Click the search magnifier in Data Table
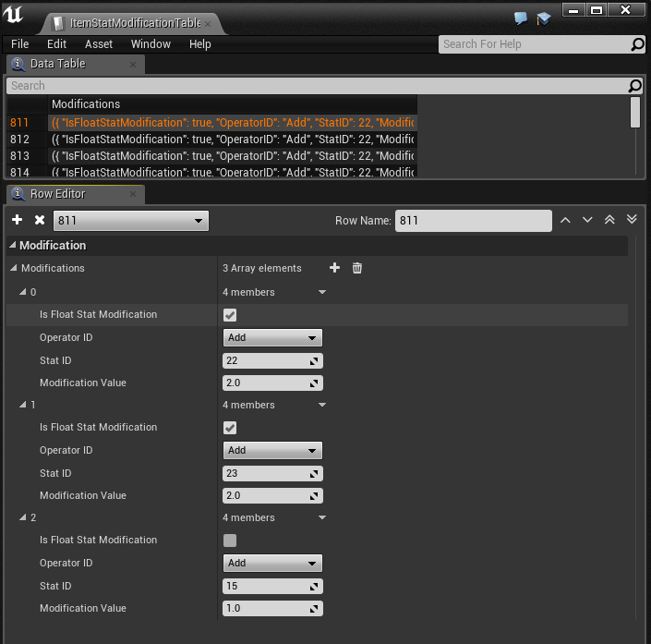Screen dimensions: 651x644 (x=634, y=86)
